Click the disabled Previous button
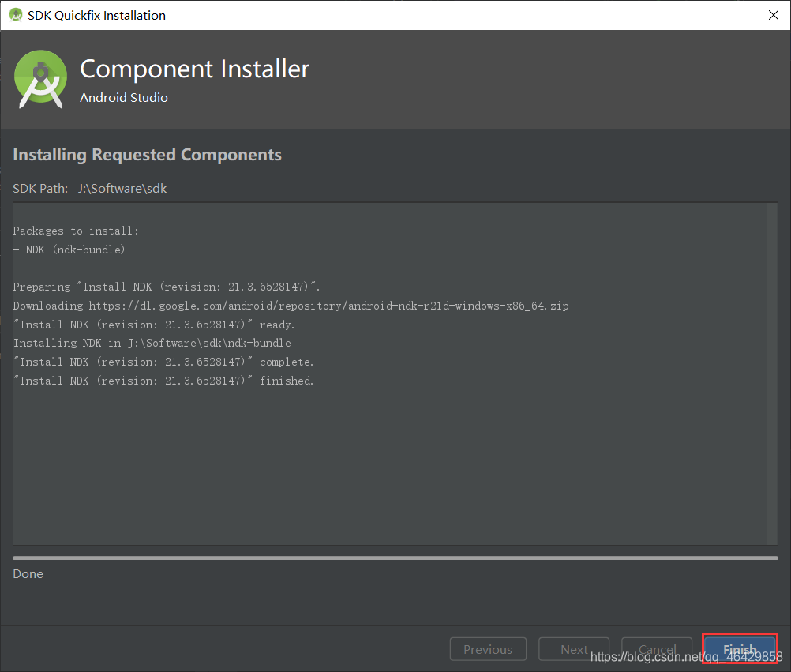This screenshot has height=672, width=791. [x=488, y=649]
